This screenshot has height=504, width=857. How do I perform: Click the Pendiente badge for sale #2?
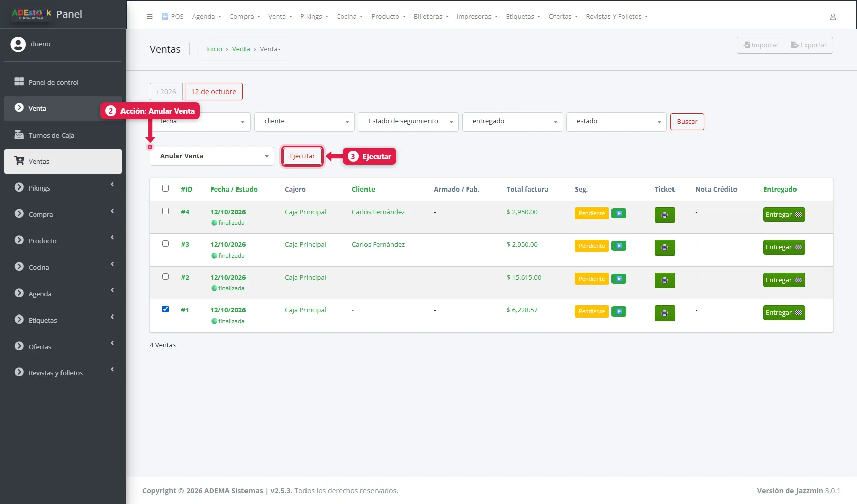tap(592, 279)
